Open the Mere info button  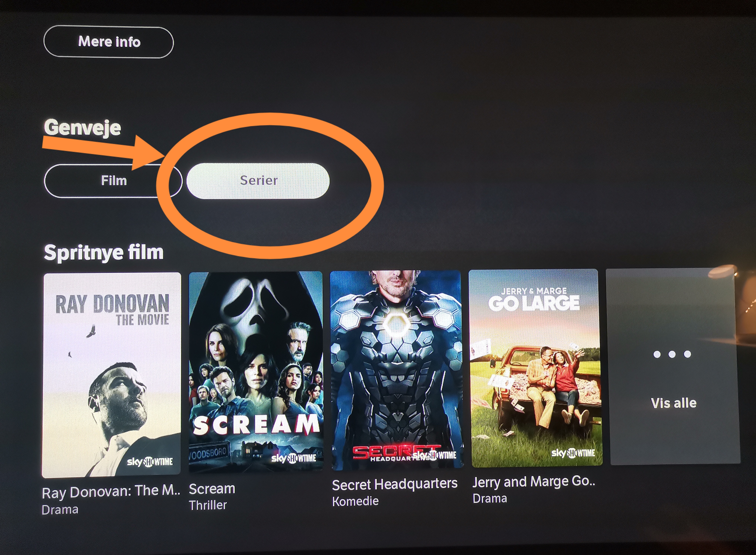coord(108,42)
